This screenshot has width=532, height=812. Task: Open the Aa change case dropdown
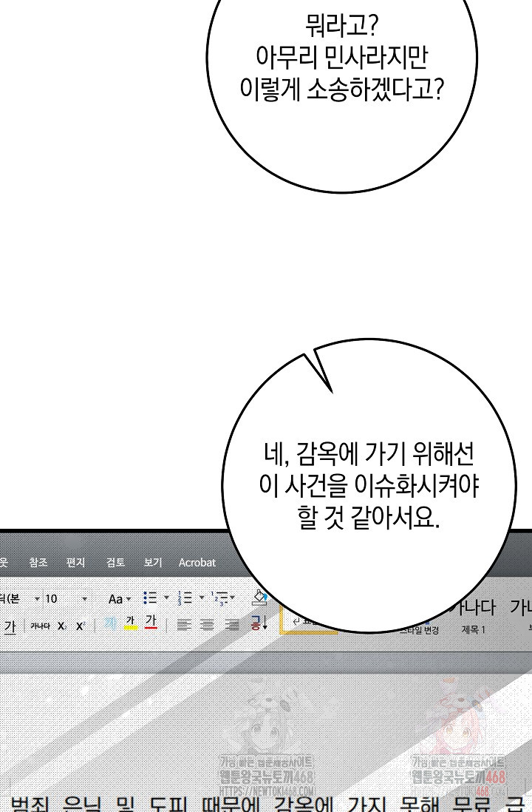(x=118, y=599)
